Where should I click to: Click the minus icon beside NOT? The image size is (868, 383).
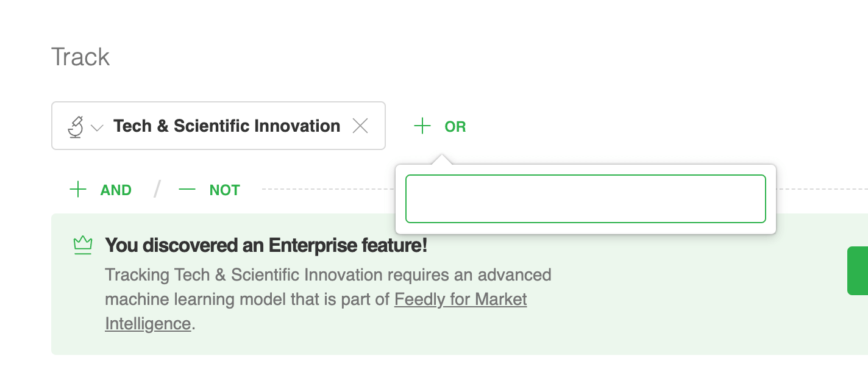pos(187,190)
